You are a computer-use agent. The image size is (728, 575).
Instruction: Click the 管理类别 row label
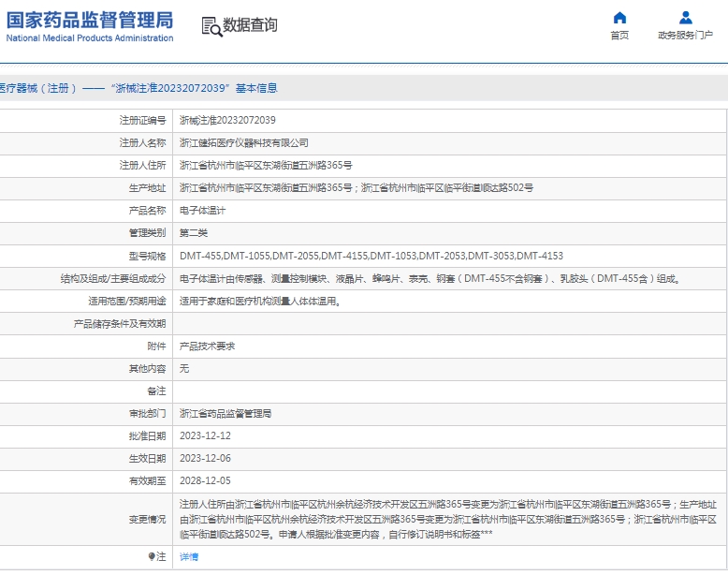[147, 233]
